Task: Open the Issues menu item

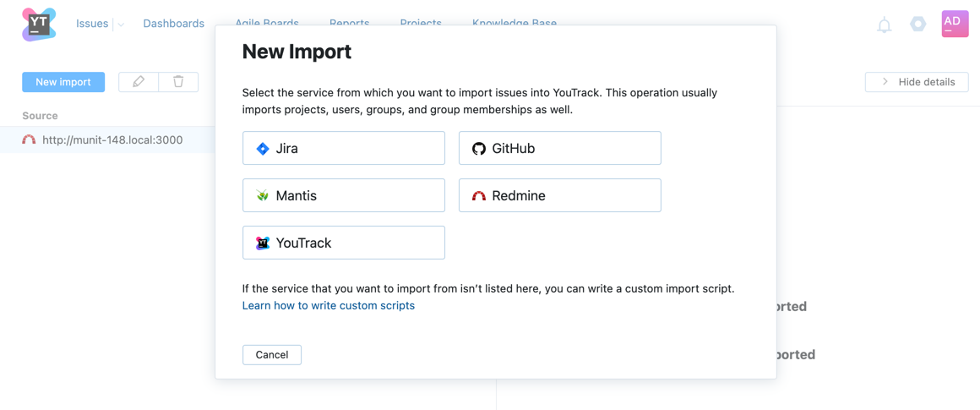Action: tap(92, 24)
